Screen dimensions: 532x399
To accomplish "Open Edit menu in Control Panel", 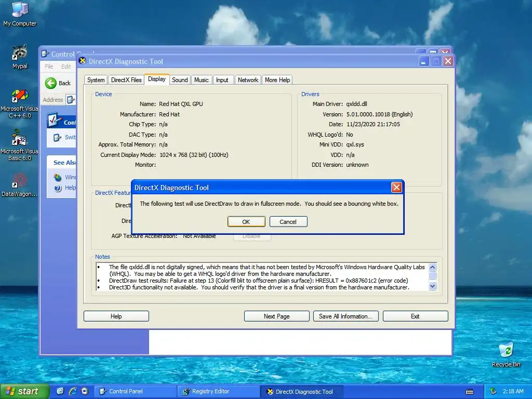I will pos(66,66).
